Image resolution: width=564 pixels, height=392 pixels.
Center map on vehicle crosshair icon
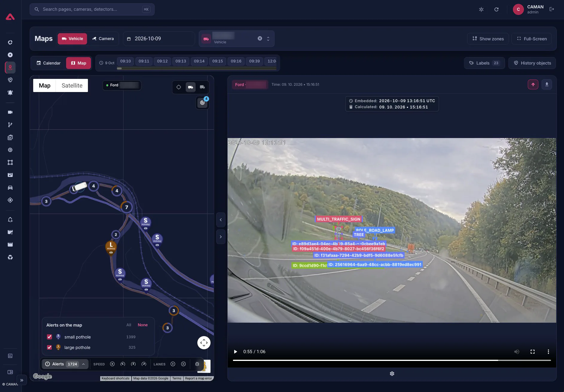pyautogui.click(x=179, y=87)
